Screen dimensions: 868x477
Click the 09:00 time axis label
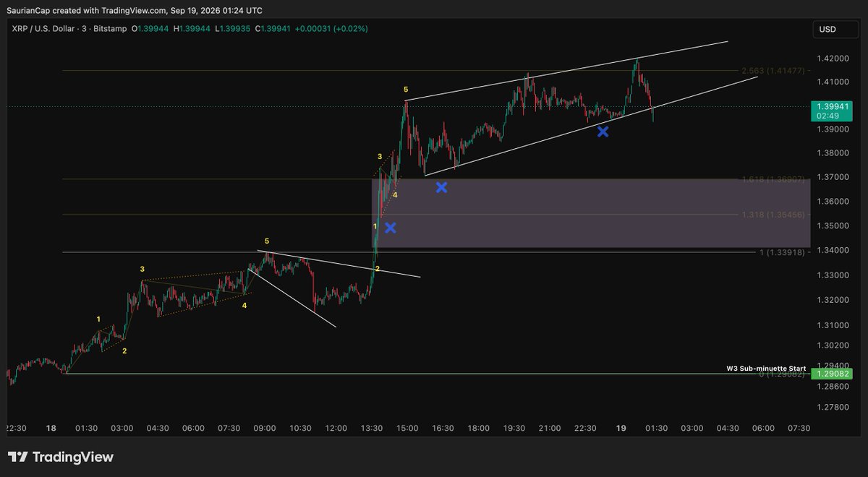(265, 429)
